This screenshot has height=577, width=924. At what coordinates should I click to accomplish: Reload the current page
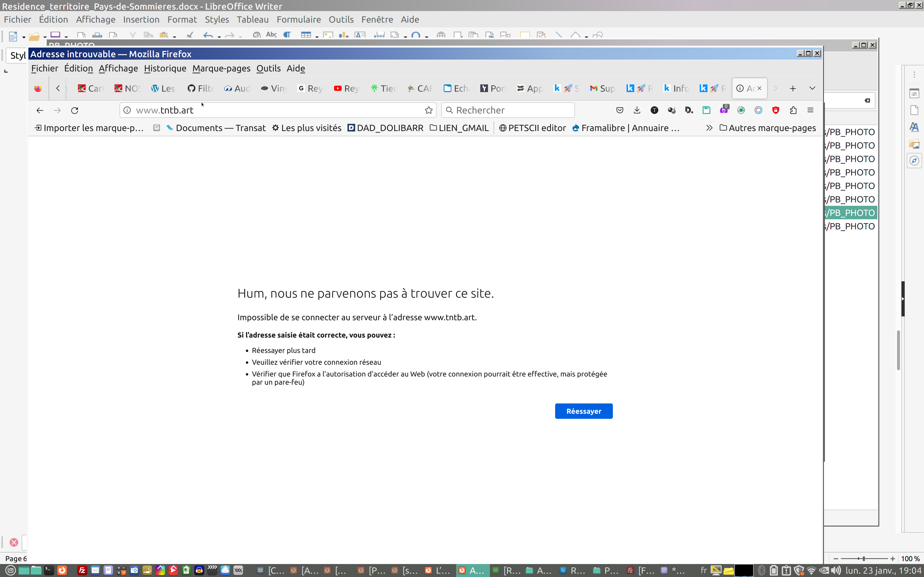[75, 110]
